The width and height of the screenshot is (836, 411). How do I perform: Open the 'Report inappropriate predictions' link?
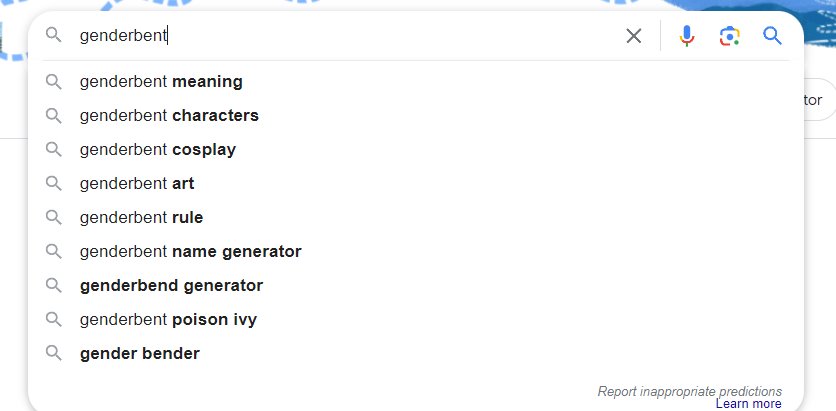[x=689, y=391]
